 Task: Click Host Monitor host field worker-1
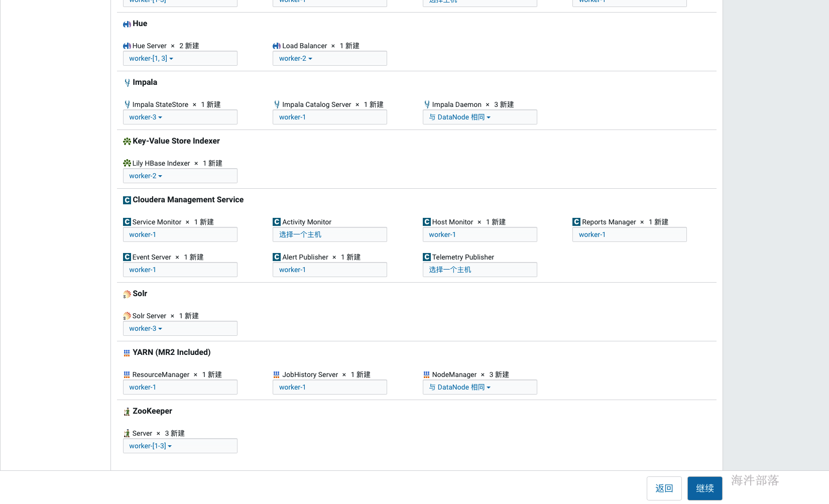[x=480, y=235]
